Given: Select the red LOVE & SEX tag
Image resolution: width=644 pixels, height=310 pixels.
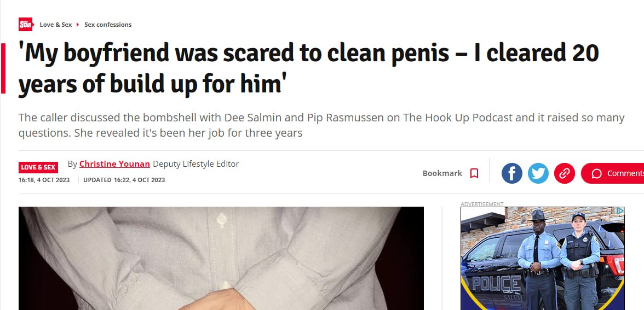Looking at the screenshot, I should (38, 167).
